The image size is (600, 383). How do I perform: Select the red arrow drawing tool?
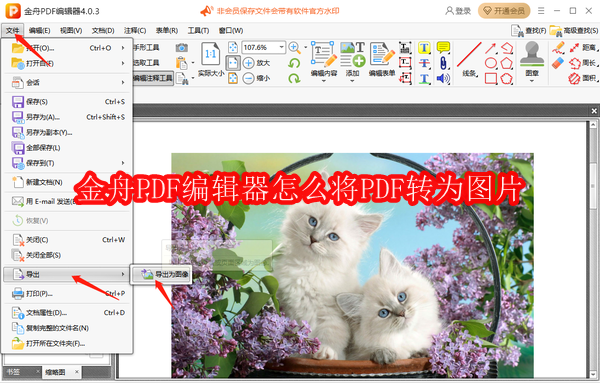[x=491, y=48]
